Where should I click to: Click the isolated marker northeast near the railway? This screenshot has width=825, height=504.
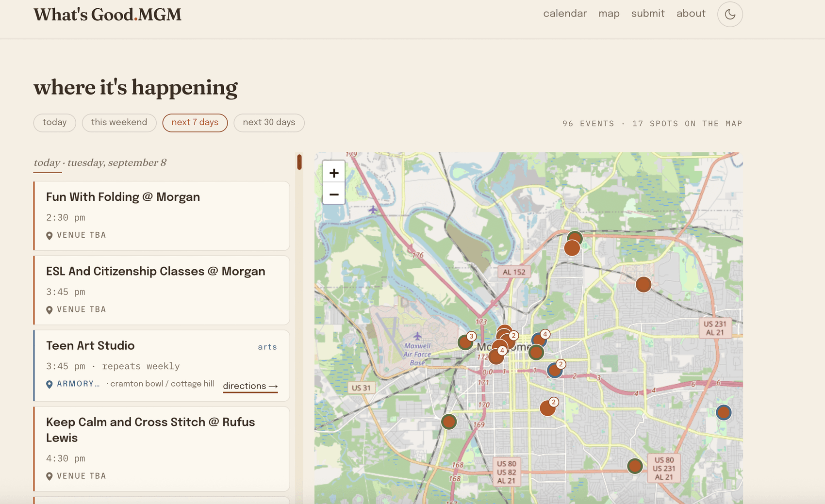pyautogui.click(x=643, y=284)
